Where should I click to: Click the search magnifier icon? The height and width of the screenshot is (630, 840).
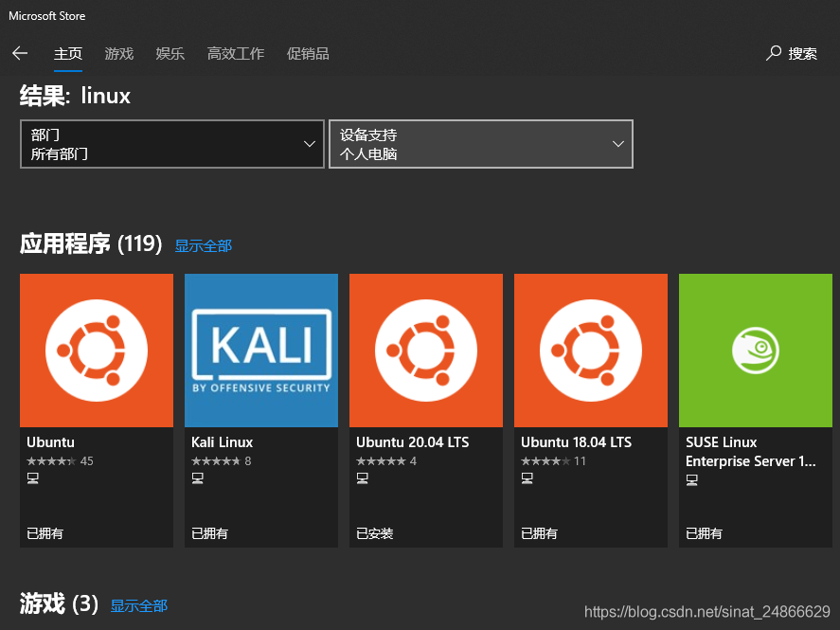[773, 53]
